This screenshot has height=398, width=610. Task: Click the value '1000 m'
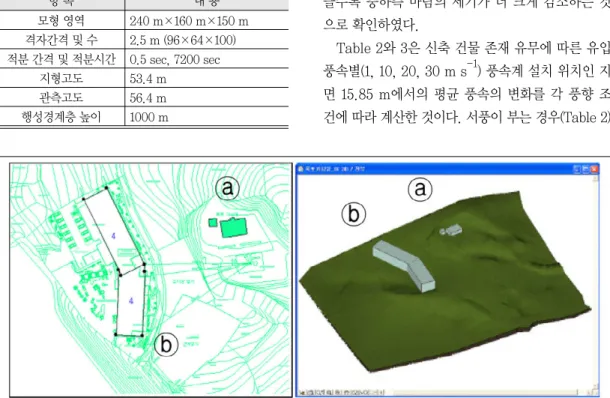click(149, 117)
